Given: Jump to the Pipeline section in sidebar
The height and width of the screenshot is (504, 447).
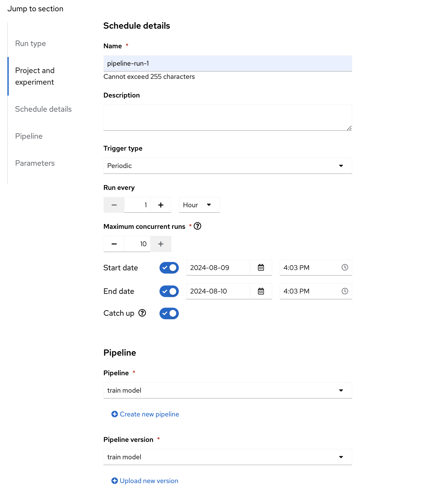Looking at the screenshot, I should (x=29, y=136).
